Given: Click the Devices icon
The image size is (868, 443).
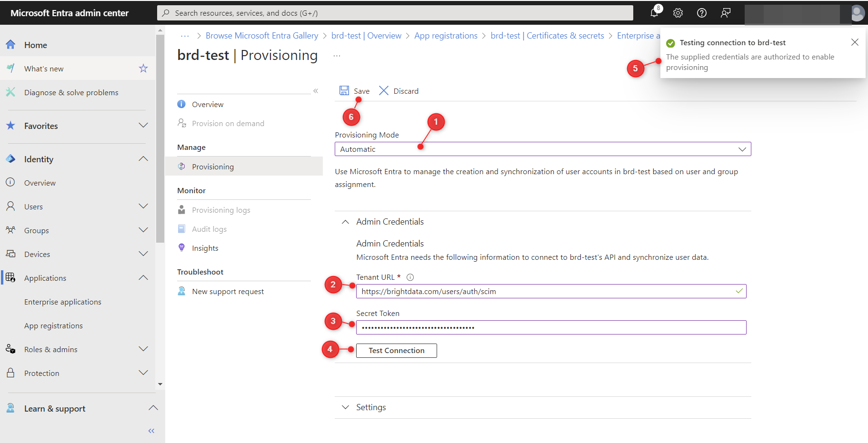Looking at the screenshot, I should (x=10, y=254).
